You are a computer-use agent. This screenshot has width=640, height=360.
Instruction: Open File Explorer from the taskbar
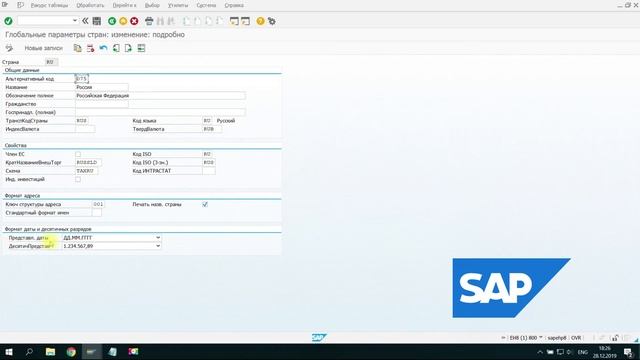pos(50,351)
